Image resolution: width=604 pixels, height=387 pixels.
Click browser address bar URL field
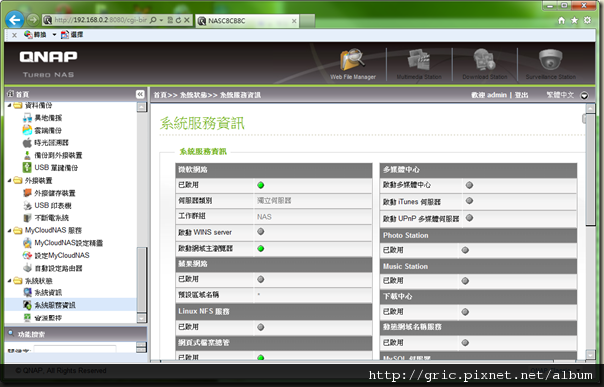pyautogui.click(x=100, y=20)
